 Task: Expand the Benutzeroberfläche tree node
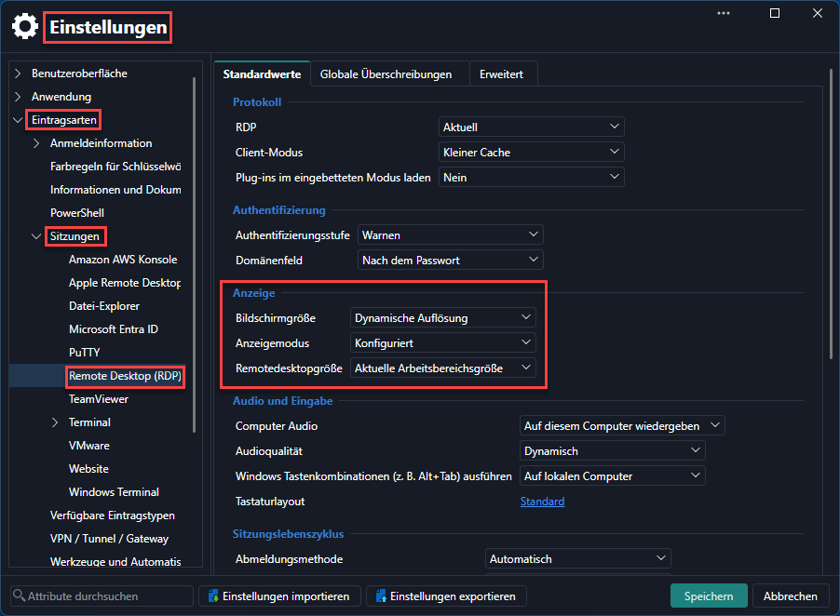pyautogui.click(x=18, y=74)
